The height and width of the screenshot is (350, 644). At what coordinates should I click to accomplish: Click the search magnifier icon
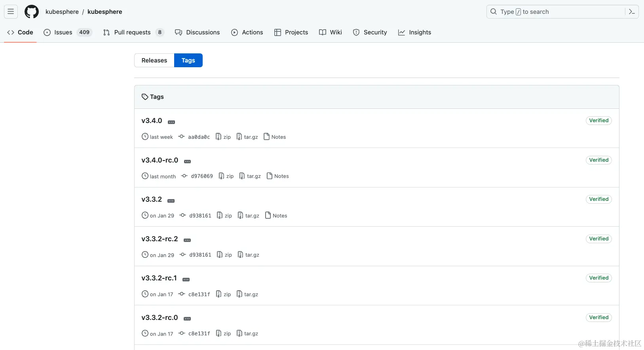pyautogui.click(x=494, y=12)
